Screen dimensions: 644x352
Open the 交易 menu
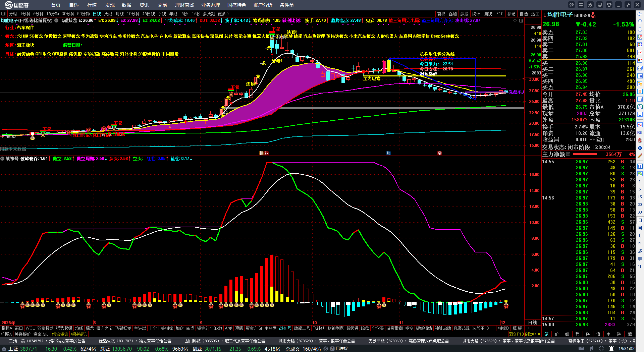pyautogui.click(x=162, y=5)
